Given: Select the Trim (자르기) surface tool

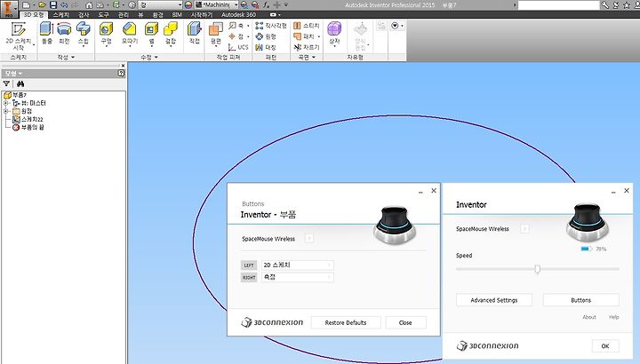Looking at the screenshot, I should click(x=307, y=47).
